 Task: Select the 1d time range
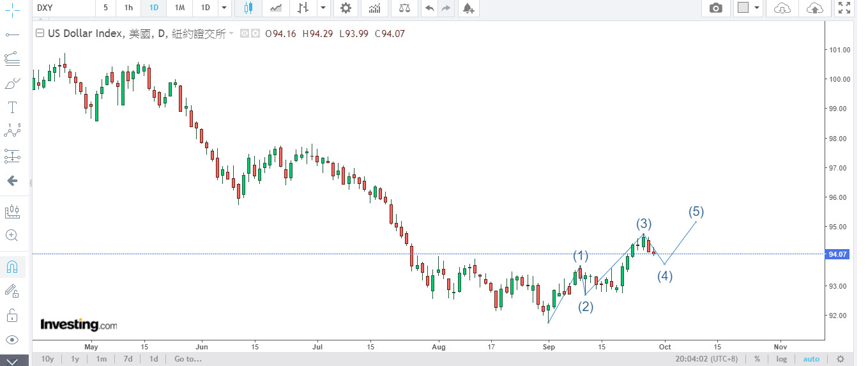pyautogui.click(x=154, y=359)
